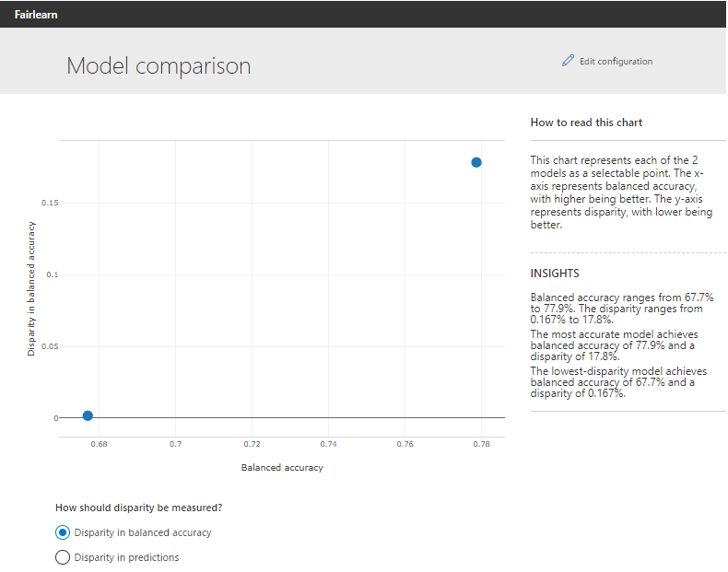Screen dimensions: 728x572
Task: Click the 0.72 x-axis tick label
Action: click(252, 444)
